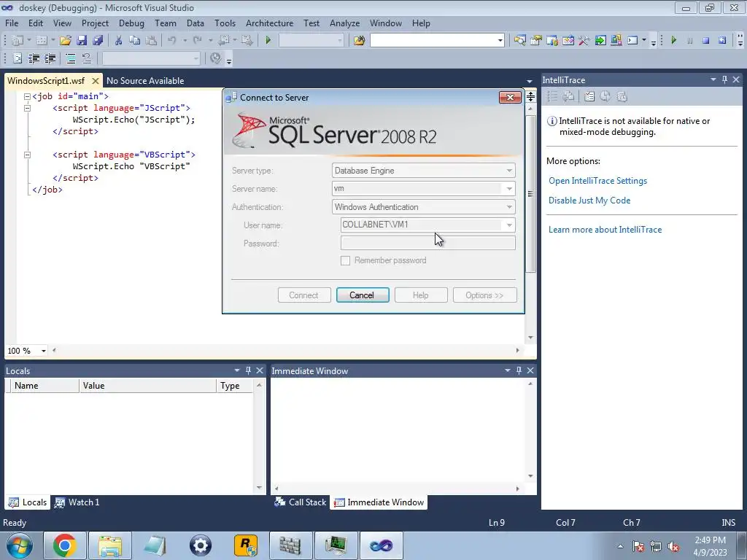
Task: Open the Analyze menu
Action: [344, 23]
